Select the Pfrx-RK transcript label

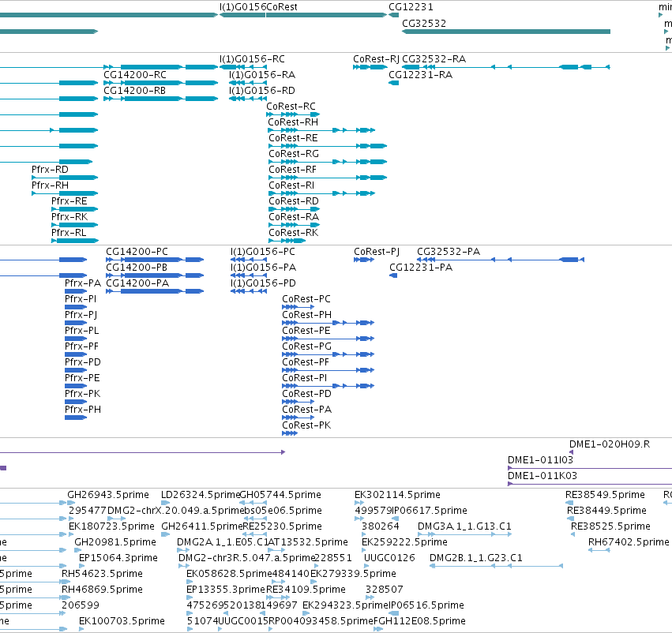pyautogui.click(x=69, y=217)
